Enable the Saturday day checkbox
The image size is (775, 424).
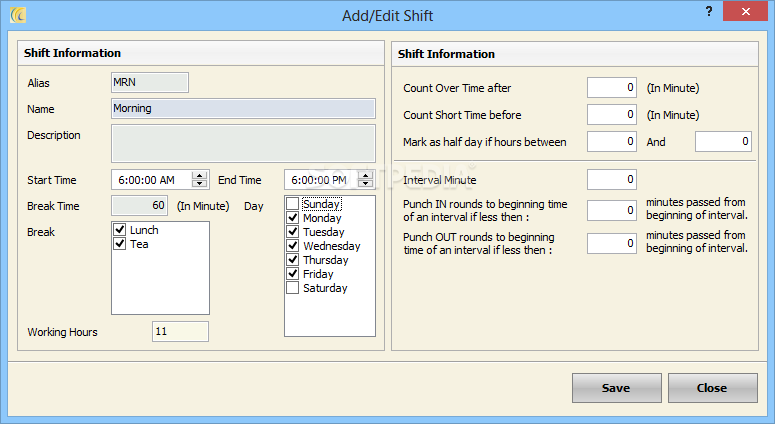point(293,288)
